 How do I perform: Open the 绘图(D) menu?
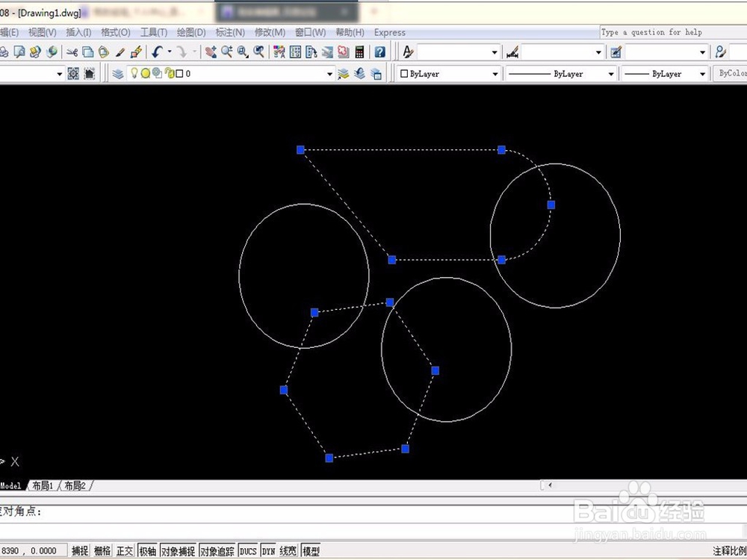(x=191, y=32)
